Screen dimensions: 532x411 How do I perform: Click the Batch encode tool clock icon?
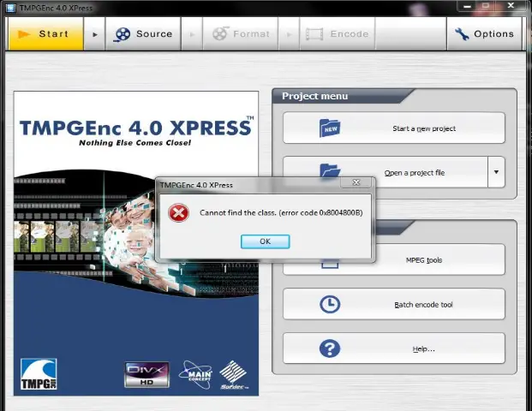329,304
